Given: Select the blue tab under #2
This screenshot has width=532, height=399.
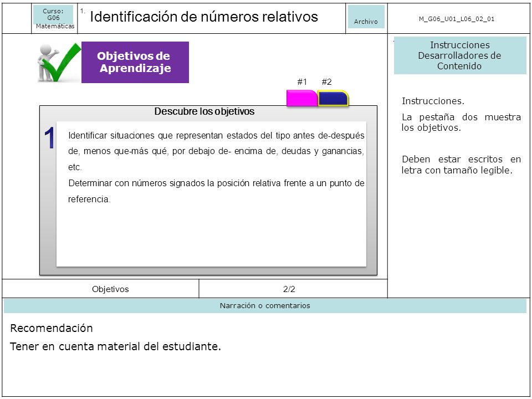Looking at the screenshot, I should (x=333, y=99).
